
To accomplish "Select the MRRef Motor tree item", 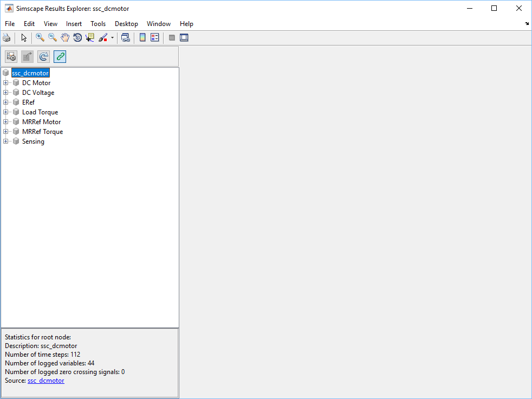I will (x=41, y=122).
